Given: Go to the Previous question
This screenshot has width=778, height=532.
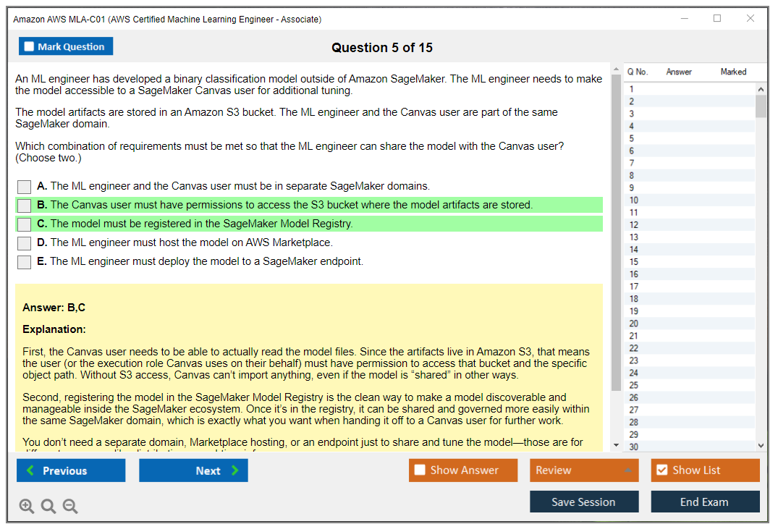Looking at the screenshot, I should pos(70,470).
